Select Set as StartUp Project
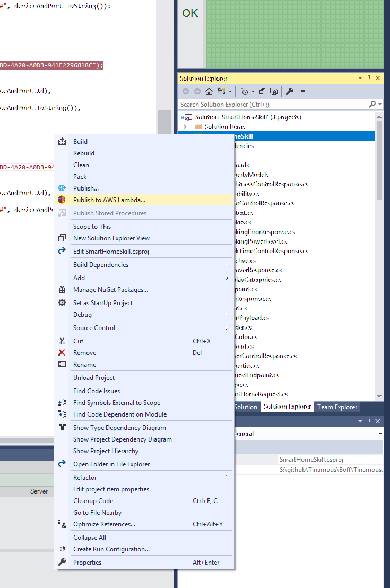Viewport: 390px width, 588px height. [103, 303]
